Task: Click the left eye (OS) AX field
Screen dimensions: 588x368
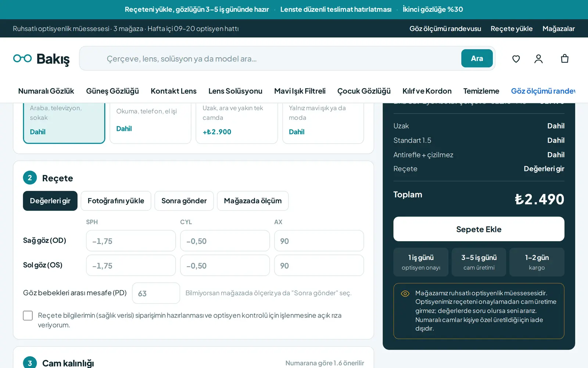Action: coord(319,265)
